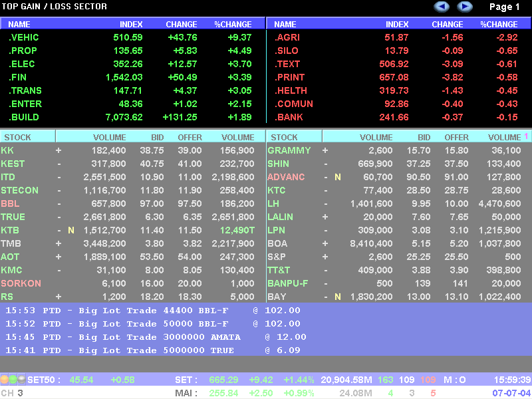Select the .BANK loss sector
Screen dimensions: 532x399
coord(289,117)
